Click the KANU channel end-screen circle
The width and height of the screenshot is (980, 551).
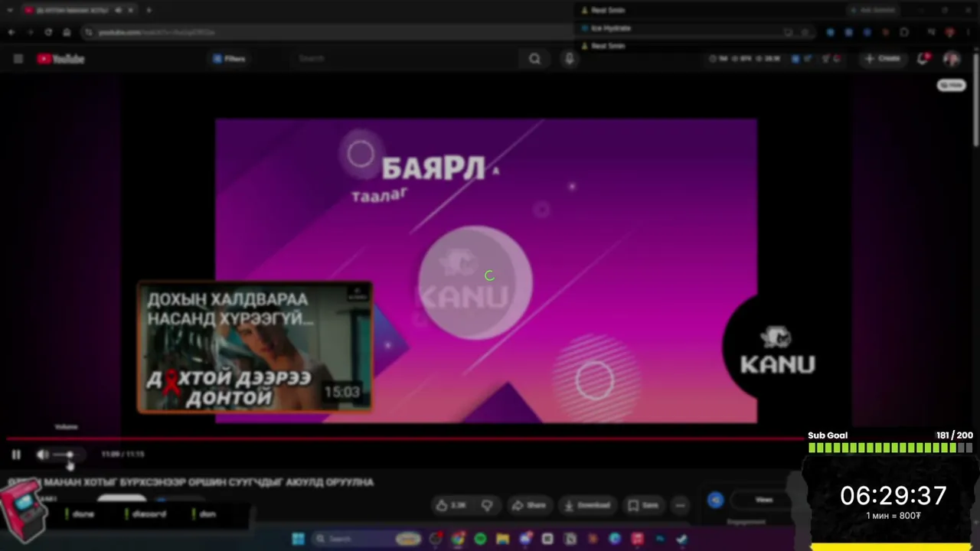pos(475,282)
